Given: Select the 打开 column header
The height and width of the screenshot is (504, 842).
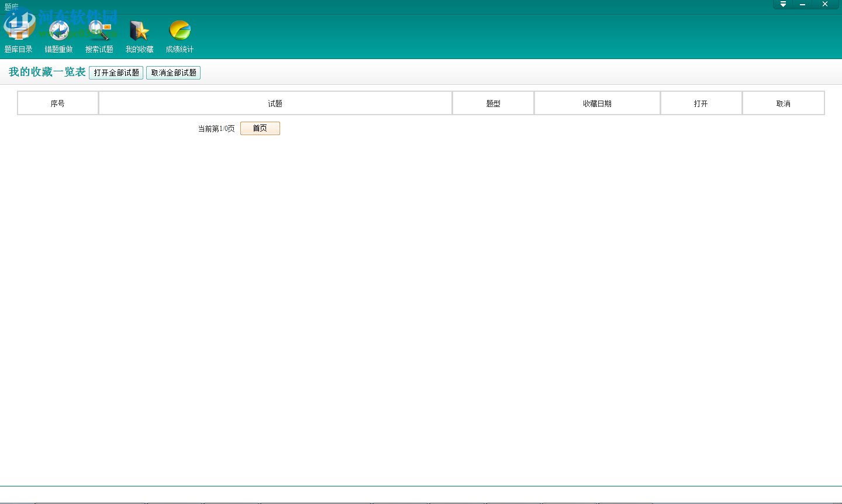Looking at the screenshot, I should (x=701, y=103).
